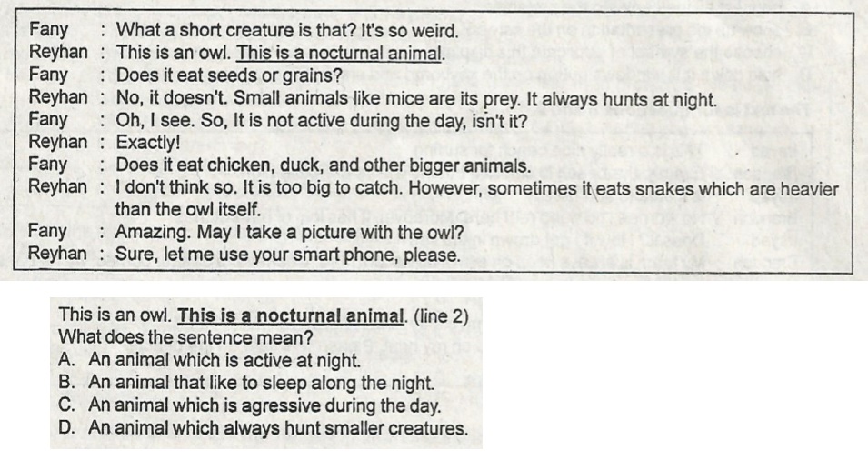Click the '(line 2)' reference in the question
The width and height of the screenshot is (868, 470).
441,316
